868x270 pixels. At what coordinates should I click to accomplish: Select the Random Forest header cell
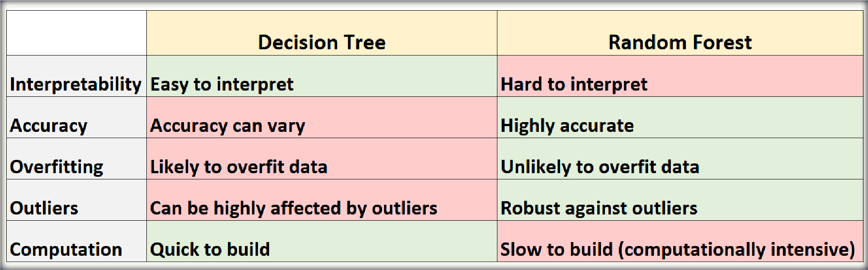[x=680, y=33]
